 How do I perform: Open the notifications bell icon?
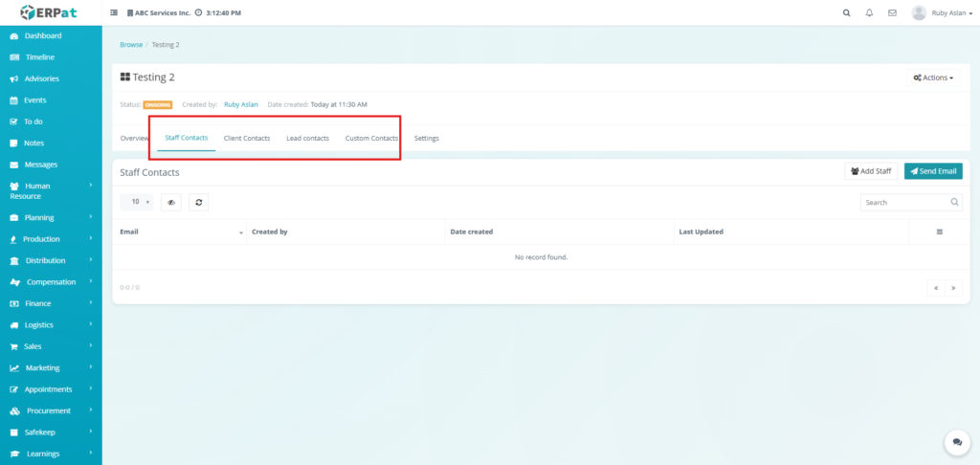pos(869,13)
